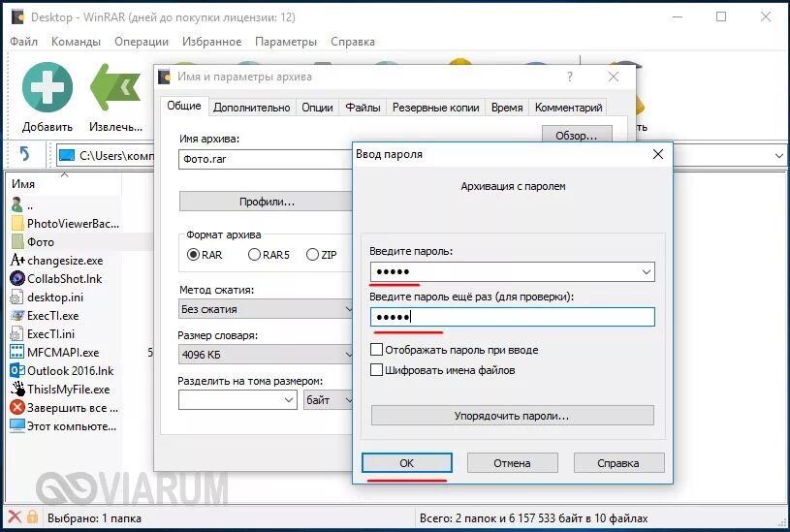Image resolution: width=790 pixels, height=532 pixels.
Task: Select ThisIsMyFile.exe hand icon
Action: [x=18, y=389]
